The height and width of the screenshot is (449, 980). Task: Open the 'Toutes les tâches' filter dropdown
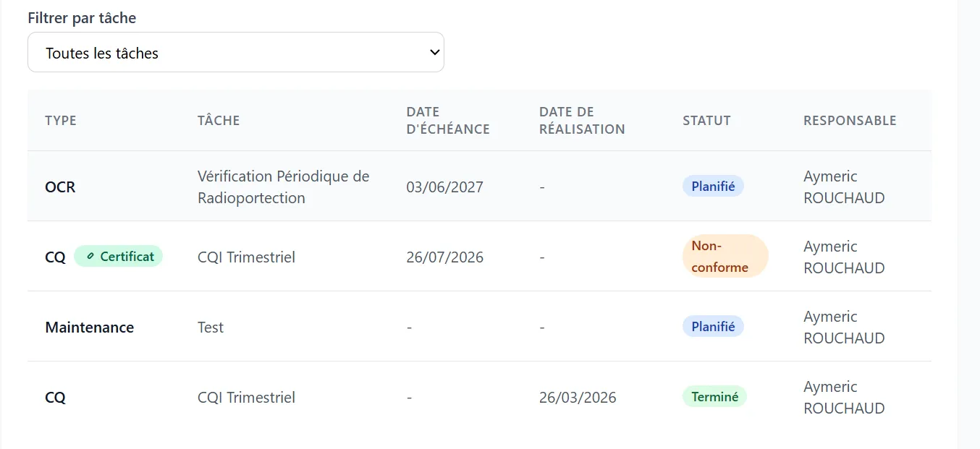click(x=235, y=52)
